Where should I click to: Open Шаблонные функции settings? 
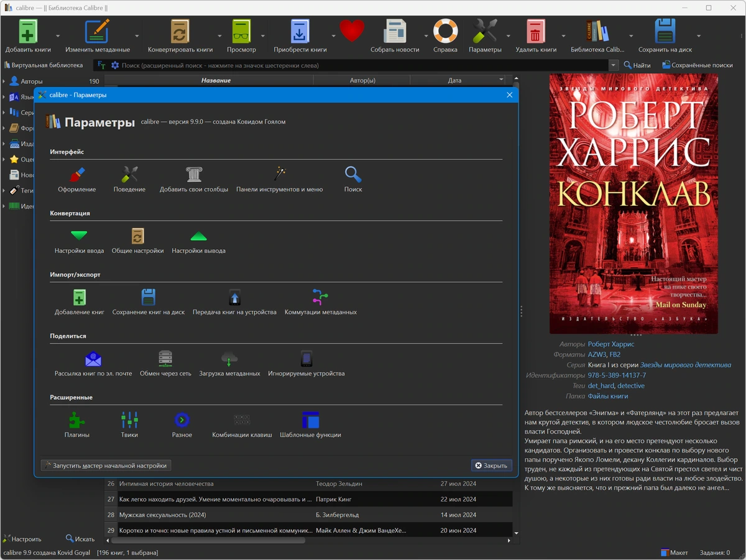(x=310, y=425)
